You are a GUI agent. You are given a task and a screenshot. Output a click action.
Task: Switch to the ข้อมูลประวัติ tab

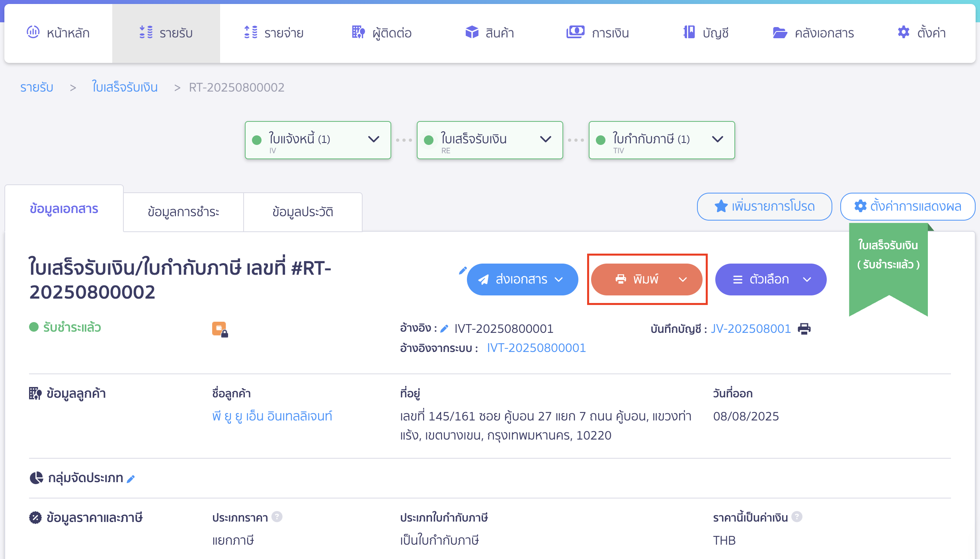pos(303,212)
